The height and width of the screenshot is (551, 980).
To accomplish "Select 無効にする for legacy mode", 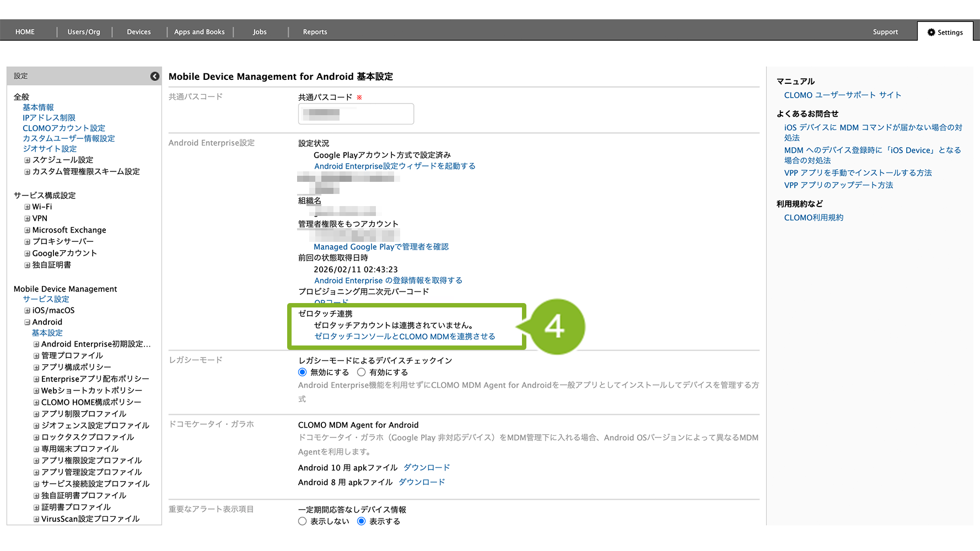I will click(x=303, y=372).
